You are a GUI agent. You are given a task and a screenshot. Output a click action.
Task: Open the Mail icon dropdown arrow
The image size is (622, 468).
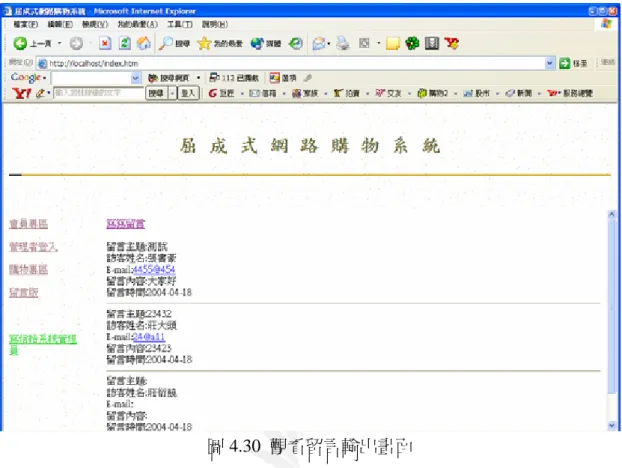point(329,43)
